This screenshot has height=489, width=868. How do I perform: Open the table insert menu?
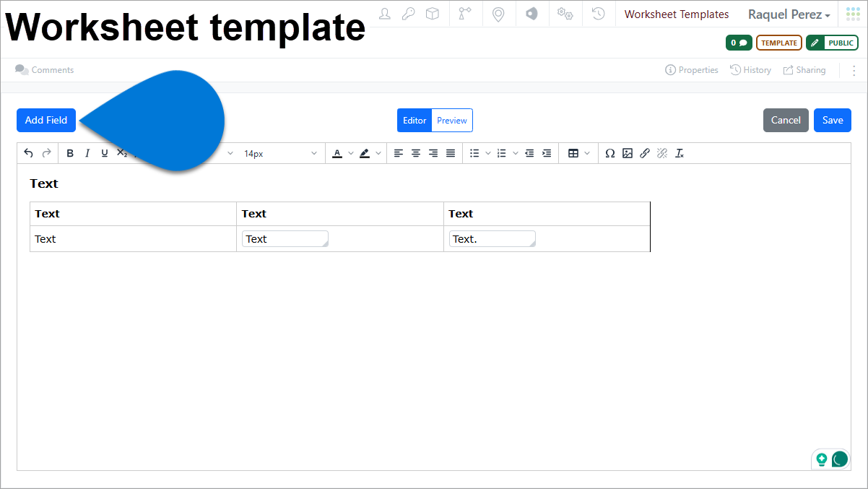[579, 153]
